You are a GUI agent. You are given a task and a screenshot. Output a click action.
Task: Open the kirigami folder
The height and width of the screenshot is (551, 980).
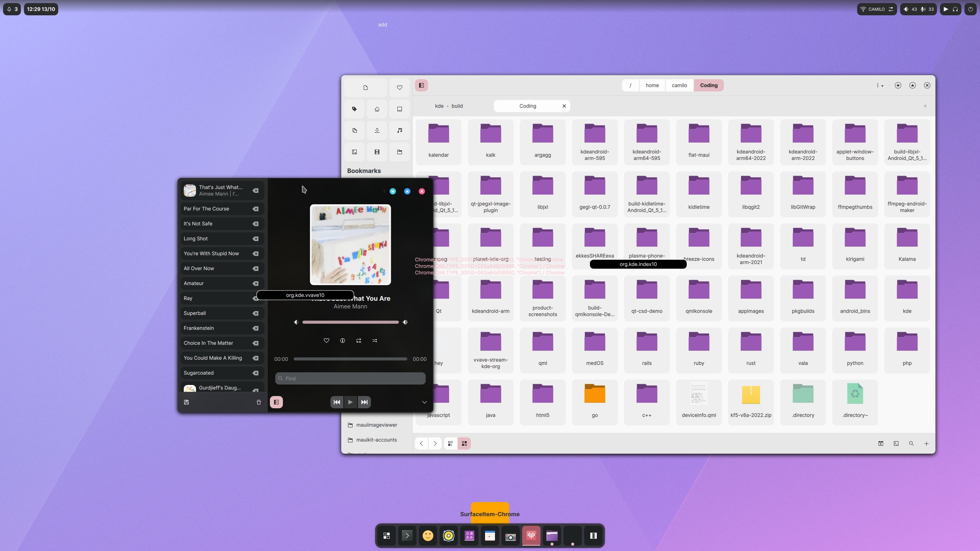(855, 246)
